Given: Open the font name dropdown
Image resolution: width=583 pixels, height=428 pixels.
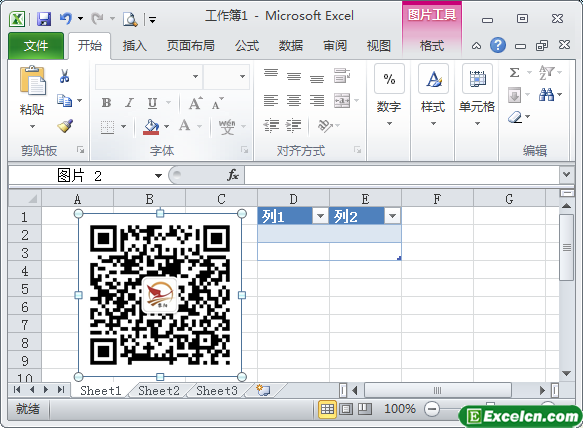Looking at the screenshot, I should pyautogui.click(x=196, y=77).
